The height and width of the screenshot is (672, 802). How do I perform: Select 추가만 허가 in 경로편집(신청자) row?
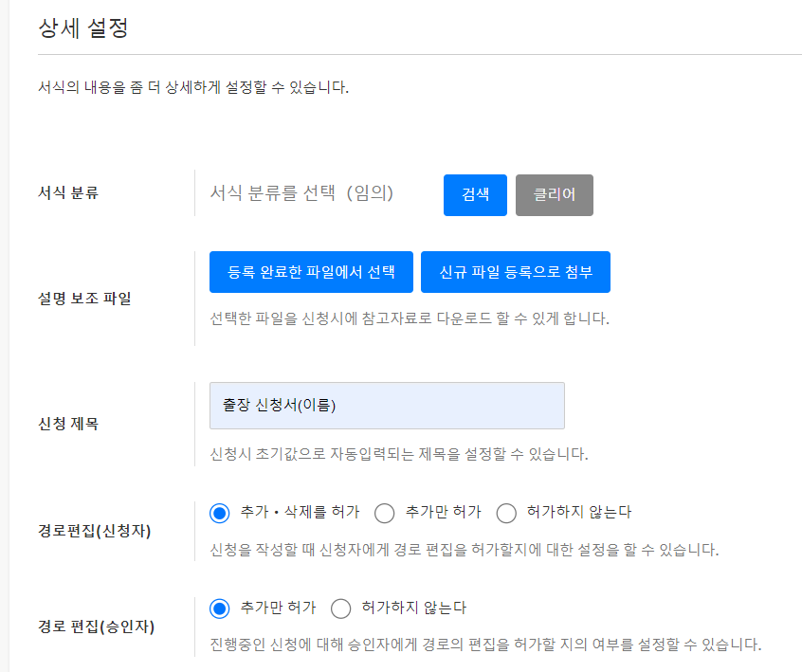click(x=385, y=513)
